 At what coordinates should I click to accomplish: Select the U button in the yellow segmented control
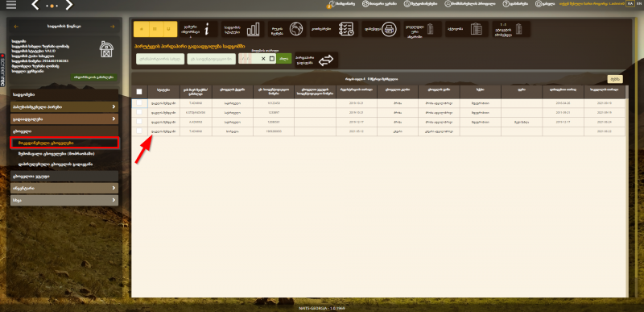pyautogui.click(x=169, y=29)
